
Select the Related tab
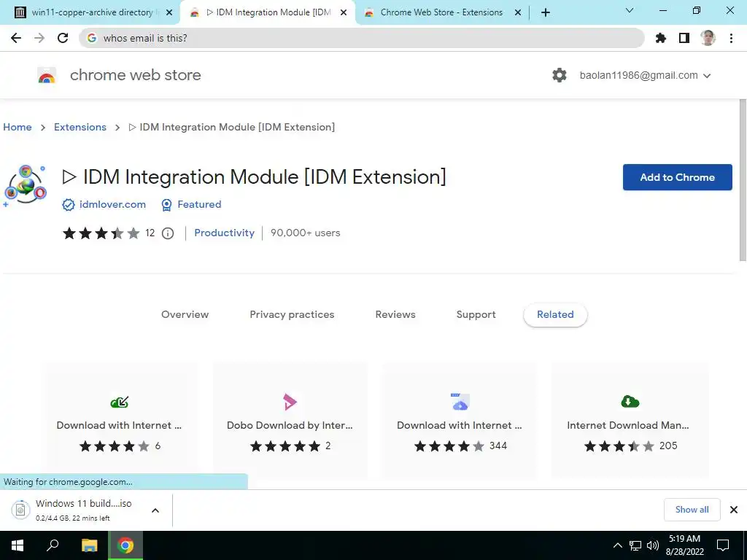tap(555, 315)
